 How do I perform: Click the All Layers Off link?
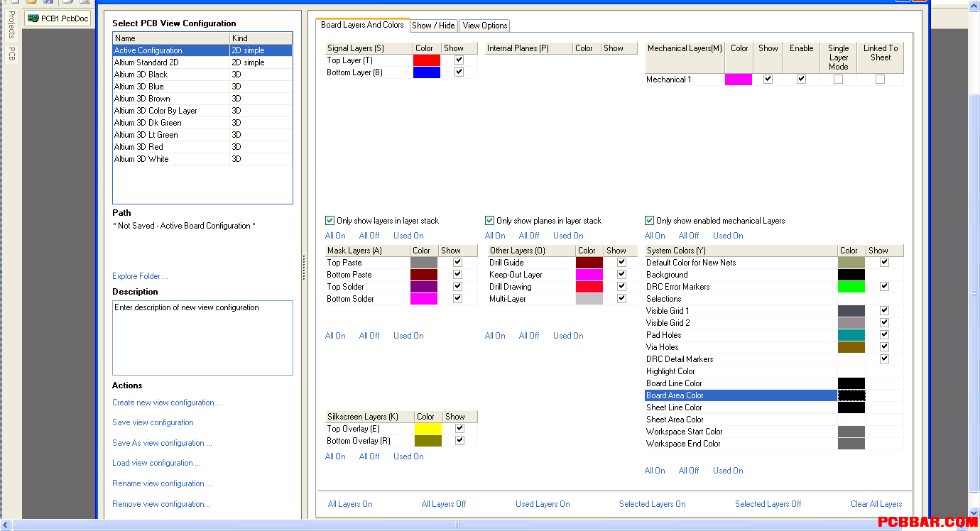(x=444, y=504)
